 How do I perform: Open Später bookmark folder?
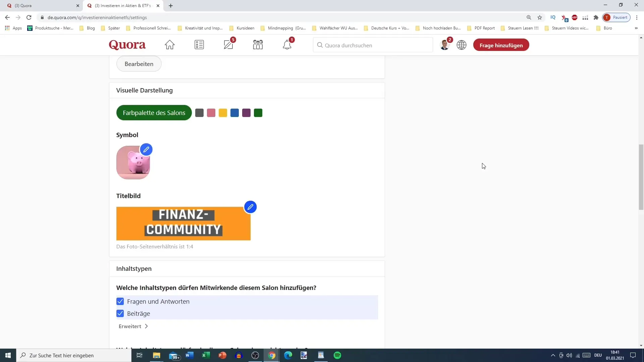[110, 28]
